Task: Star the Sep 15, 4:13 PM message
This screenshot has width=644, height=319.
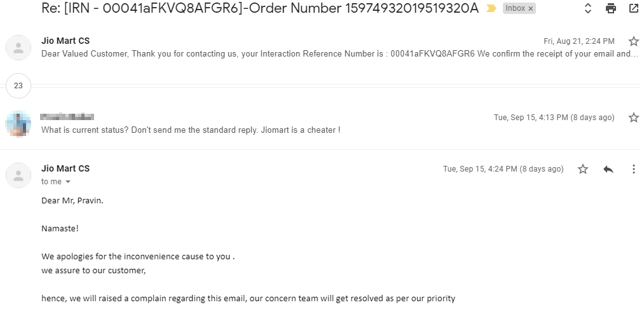Action: [633, 118]
